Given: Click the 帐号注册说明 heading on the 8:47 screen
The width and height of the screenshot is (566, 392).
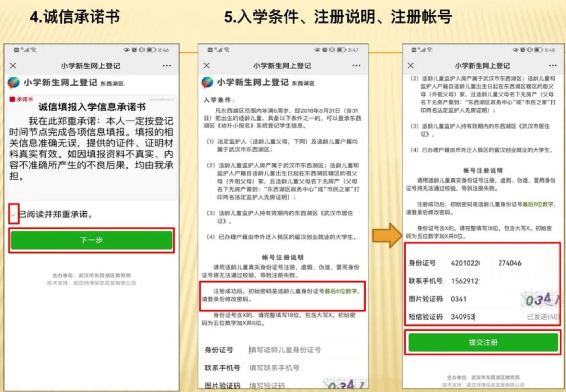Looking at the screenshot, I should [283, 257].
